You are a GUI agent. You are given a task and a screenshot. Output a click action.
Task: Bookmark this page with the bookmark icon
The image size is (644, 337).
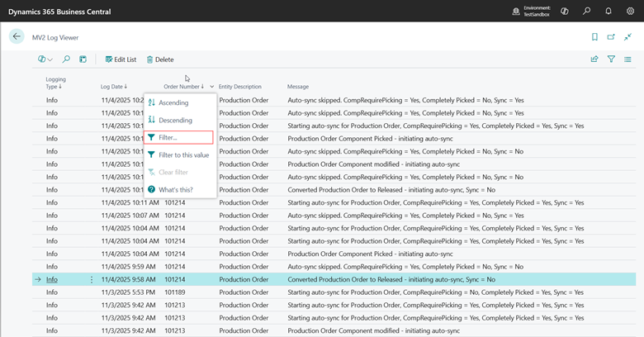(594, 37)
